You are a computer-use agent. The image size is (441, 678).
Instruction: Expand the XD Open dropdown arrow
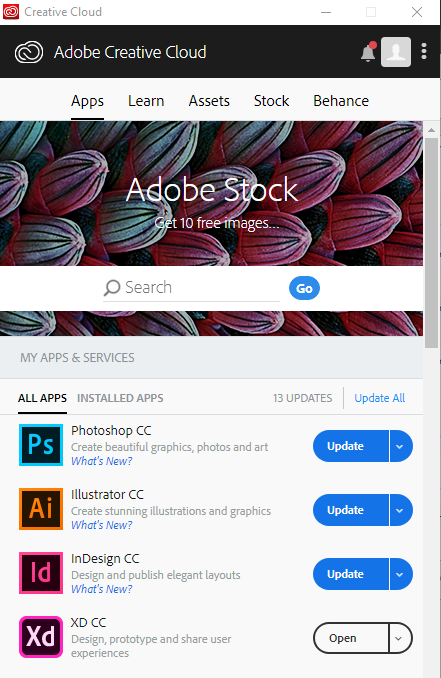tap(400, 638)
